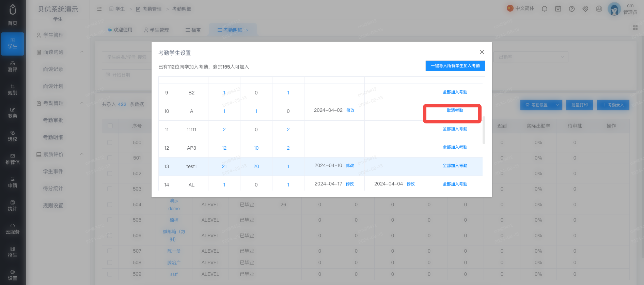Click the AI assistant icon
This screenshot has height=285, width=644.
[599, 9]
